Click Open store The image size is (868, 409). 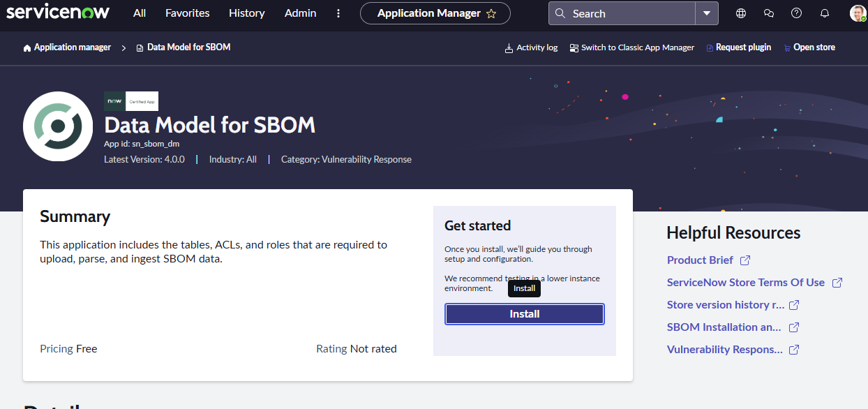[814, 47]
